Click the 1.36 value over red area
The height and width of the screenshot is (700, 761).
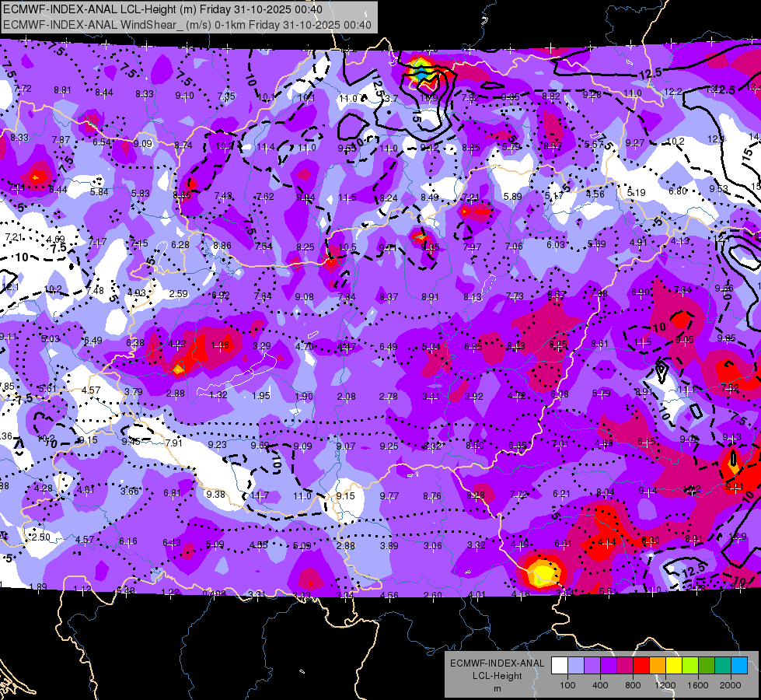pos(220,345)
